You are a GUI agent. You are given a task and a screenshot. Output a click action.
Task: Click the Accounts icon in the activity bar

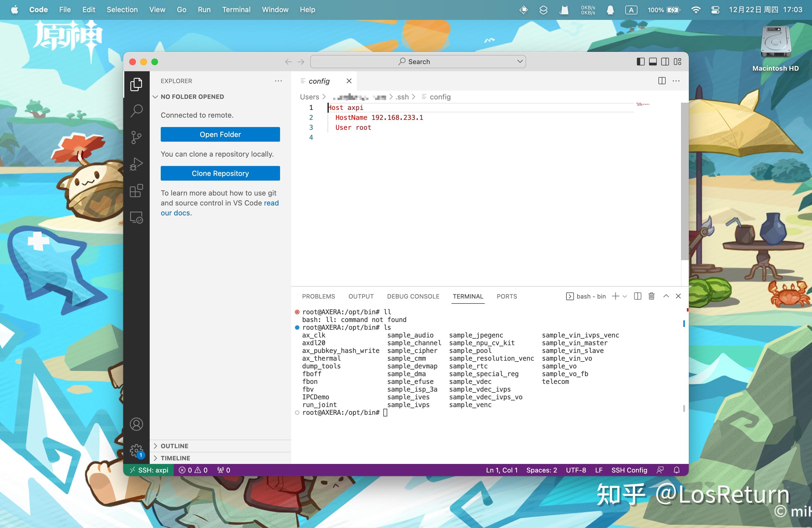point(136,424)
